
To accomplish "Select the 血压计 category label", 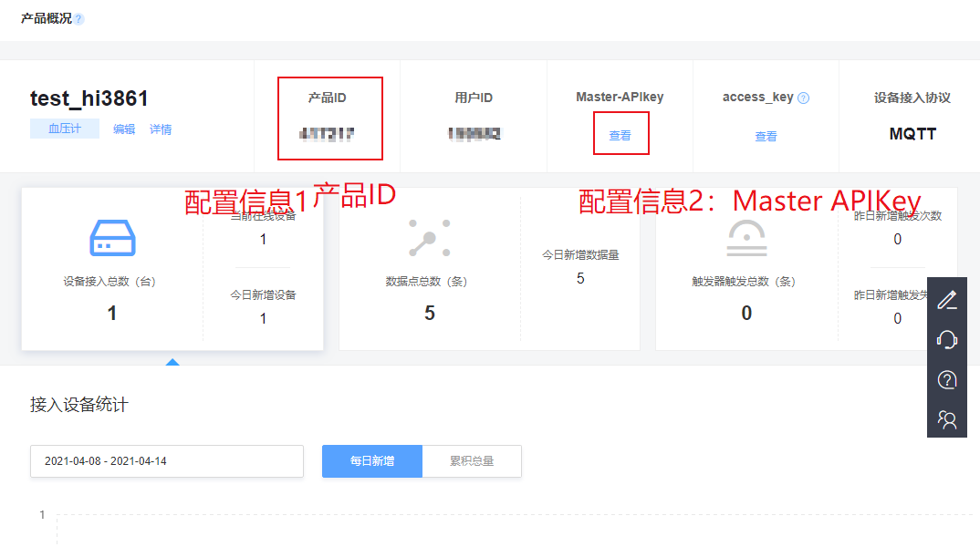I will click(64, 129).
